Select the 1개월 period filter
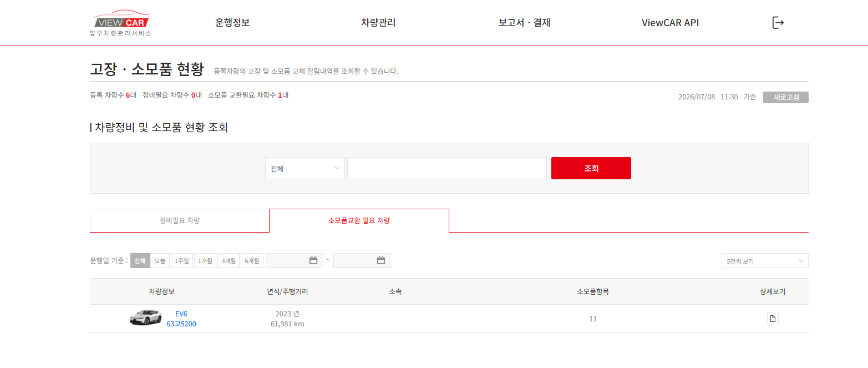This screenshot has width=868, height=368. 205,260
